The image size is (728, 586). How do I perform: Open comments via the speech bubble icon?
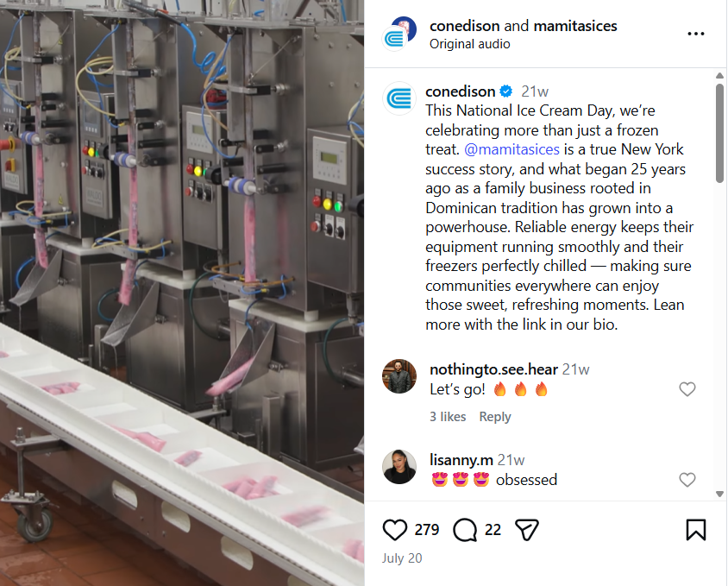pos(465,530)
